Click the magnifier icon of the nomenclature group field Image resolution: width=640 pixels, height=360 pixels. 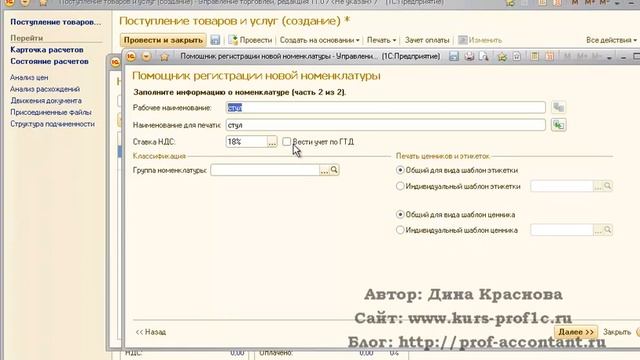click(334, 170)
